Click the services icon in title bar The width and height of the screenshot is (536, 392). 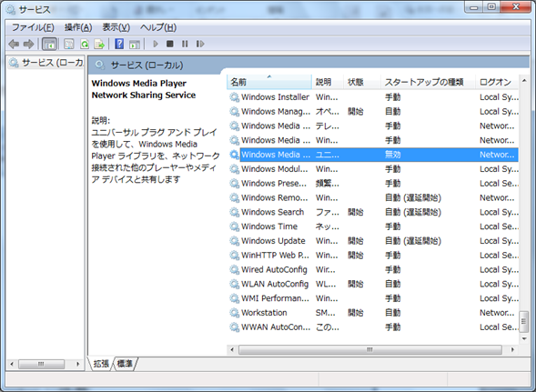[11, 10]
